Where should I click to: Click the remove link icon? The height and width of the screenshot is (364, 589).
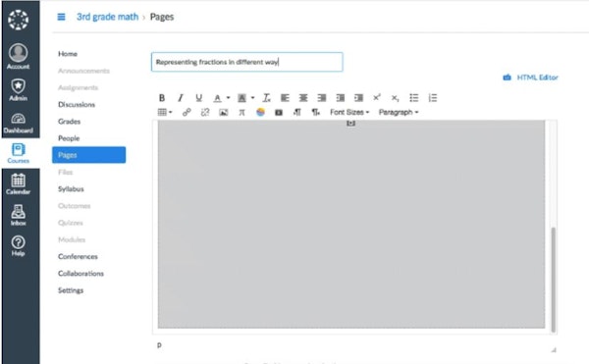pyautogui.click(x=205, y=112)
